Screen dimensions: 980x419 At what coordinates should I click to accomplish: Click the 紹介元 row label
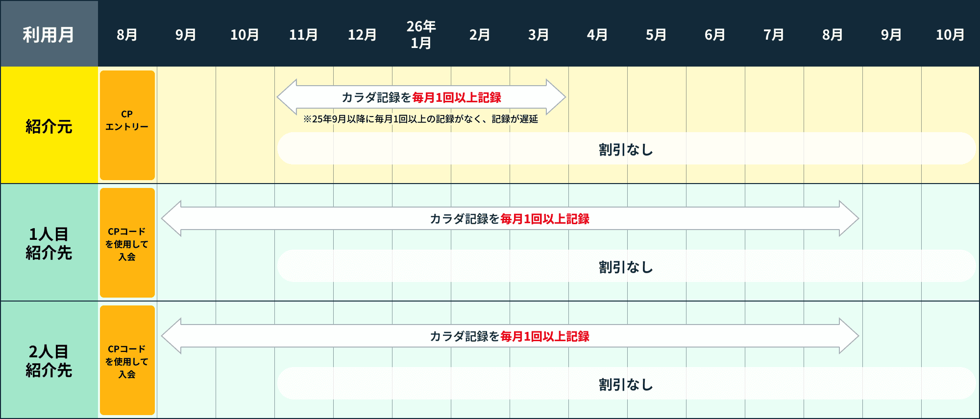(x=49, y=125)
